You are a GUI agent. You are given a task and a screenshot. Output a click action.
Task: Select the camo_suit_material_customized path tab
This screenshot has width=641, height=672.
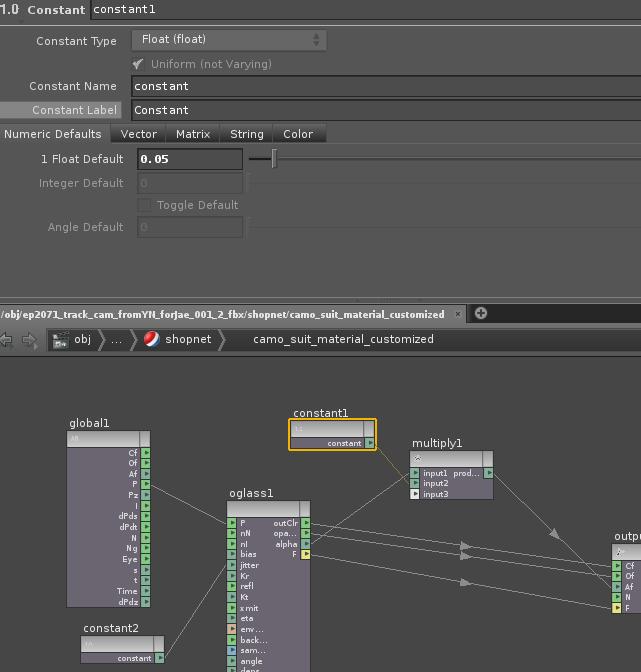[223, 315]
